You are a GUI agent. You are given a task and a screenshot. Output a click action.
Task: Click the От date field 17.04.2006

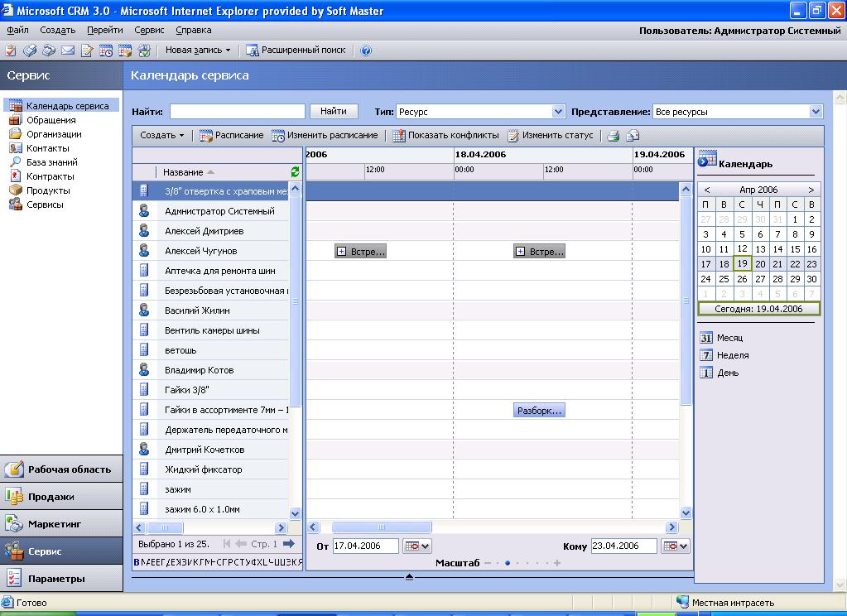point(366,546)
